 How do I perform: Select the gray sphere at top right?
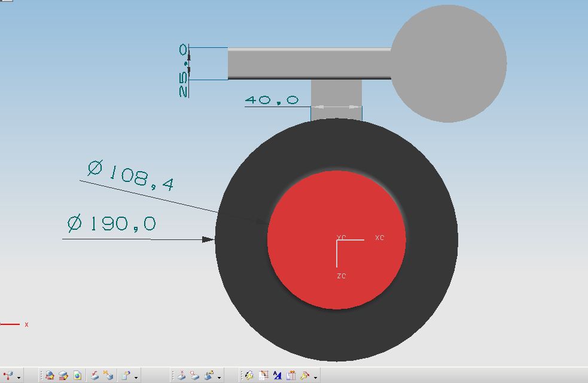(449, 63)
